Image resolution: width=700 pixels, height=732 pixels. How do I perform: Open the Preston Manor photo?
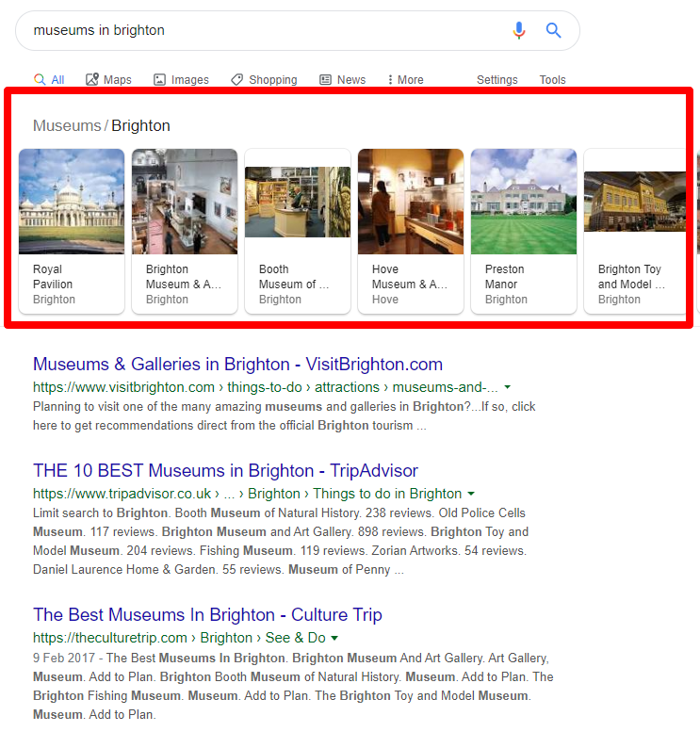[524, 202]
